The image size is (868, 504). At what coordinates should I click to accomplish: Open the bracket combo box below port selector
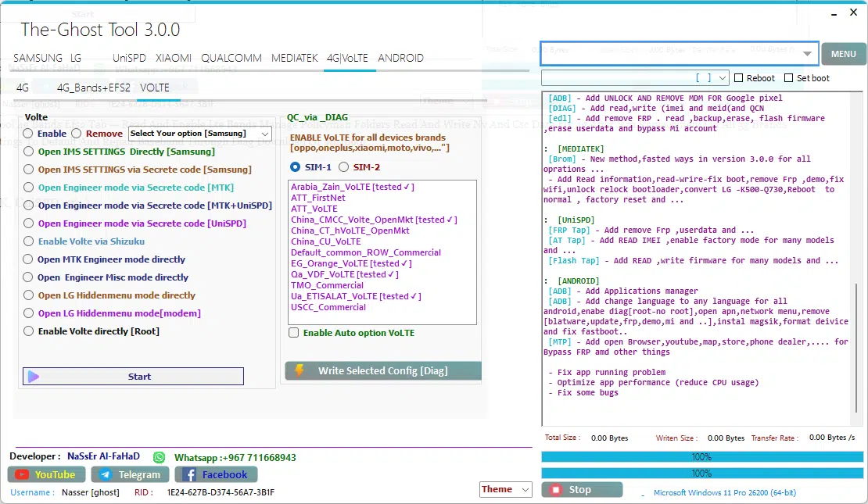(635, 78)
